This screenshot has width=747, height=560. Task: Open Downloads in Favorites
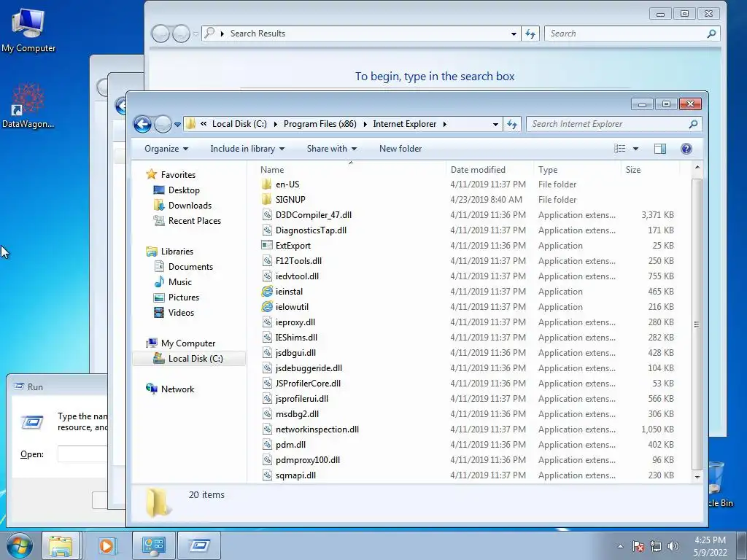[x=190, y=205]
